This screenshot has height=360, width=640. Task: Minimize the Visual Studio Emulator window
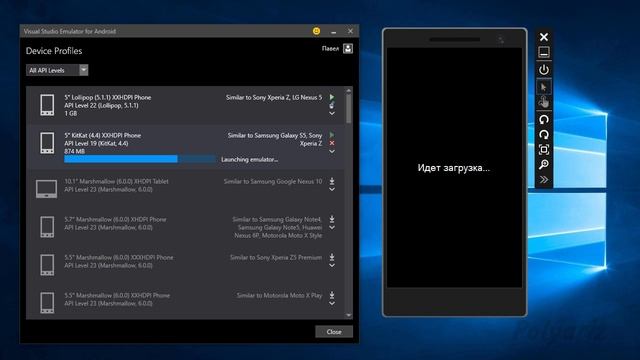coord(333,31)
